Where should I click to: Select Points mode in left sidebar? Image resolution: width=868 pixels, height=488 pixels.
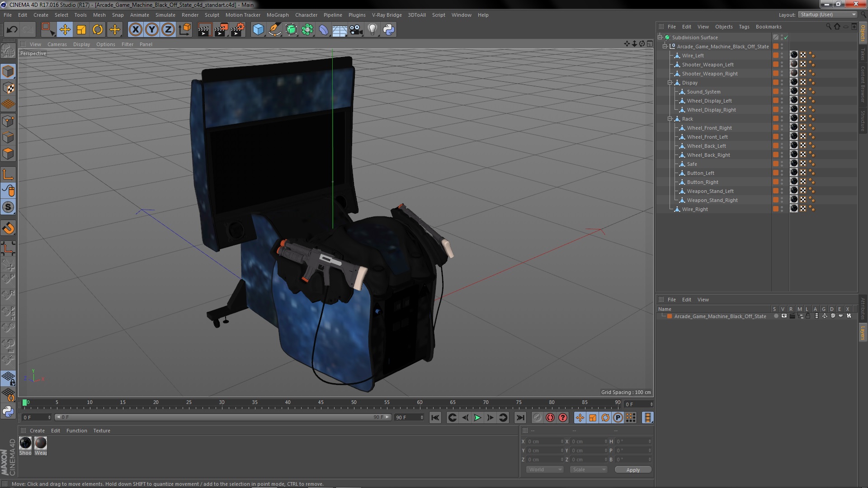[x=8, y=121]
